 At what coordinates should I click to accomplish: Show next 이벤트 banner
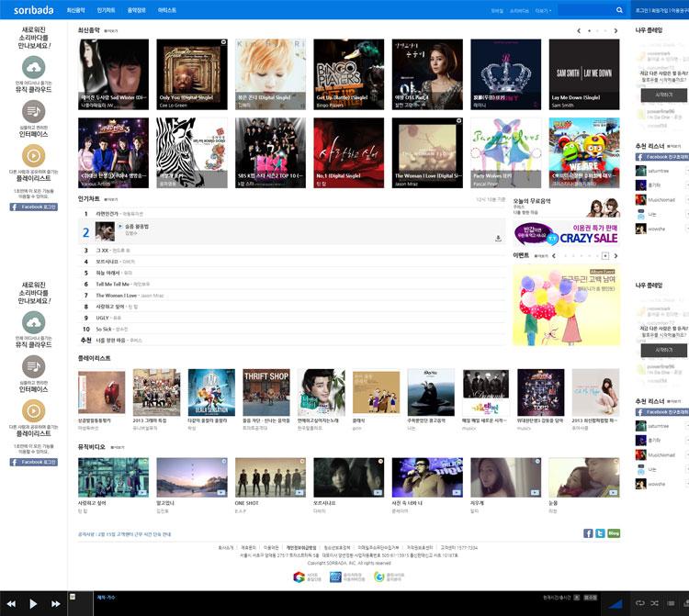616,255
